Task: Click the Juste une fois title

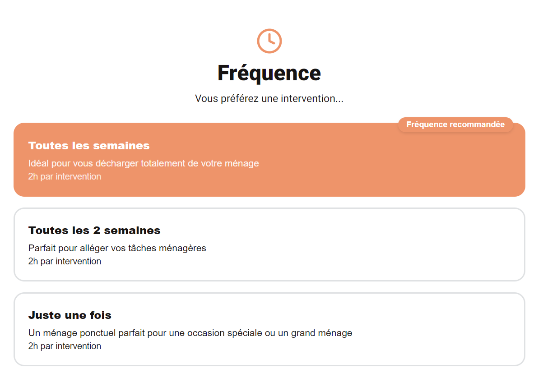Action: 70,315
